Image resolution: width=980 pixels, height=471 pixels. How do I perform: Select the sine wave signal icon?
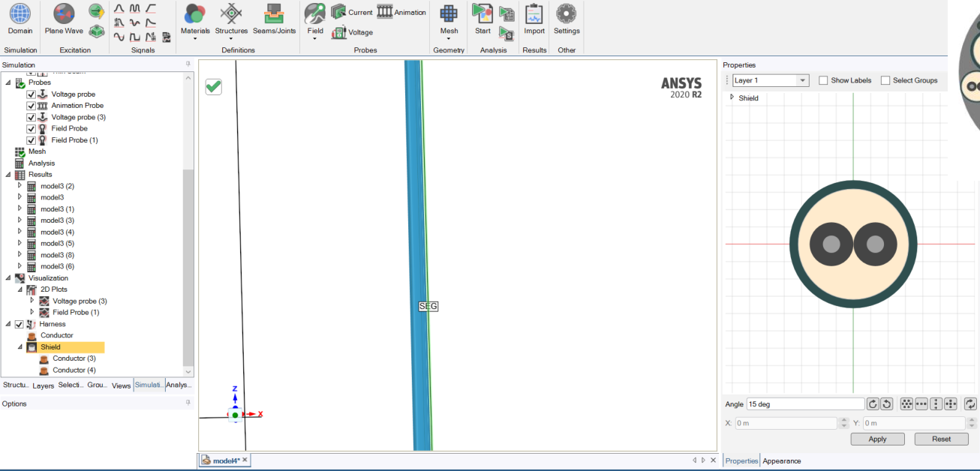119,36
